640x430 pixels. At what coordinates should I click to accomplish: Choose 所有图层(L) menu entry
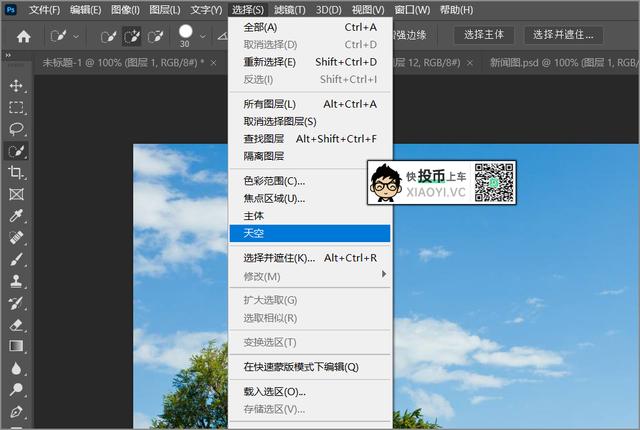point(310,104)
